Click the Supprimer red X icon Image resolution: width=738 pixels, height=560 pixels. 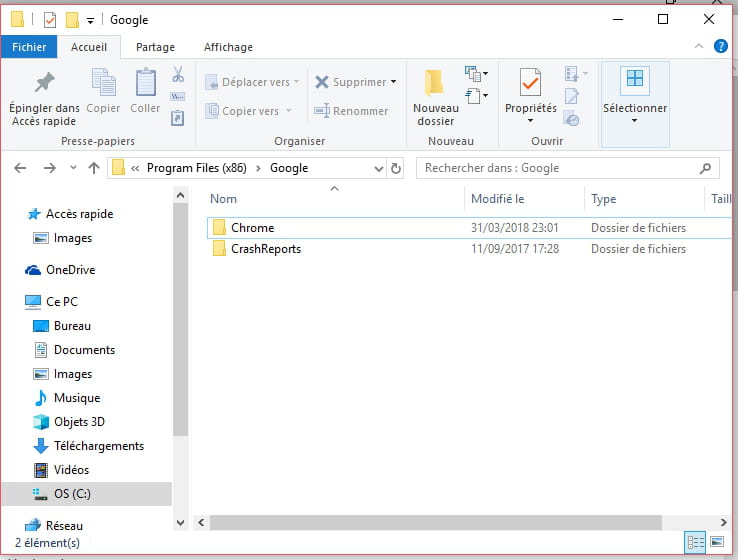[322, 82]
